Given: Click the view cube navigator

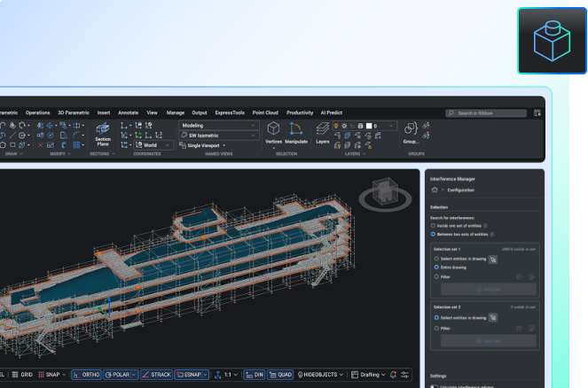Looking at the screenshot, I should tap(384, 192).
